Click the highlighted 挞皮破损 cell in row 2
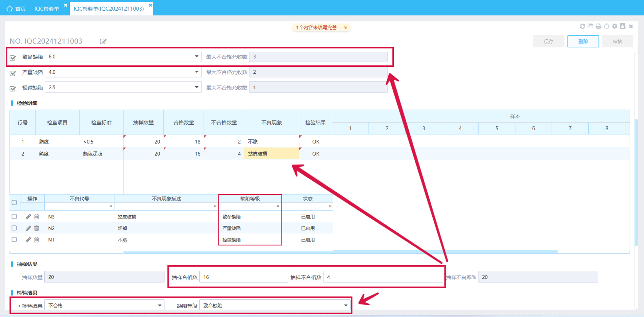The image size is (644, 317). pos(272,154)
